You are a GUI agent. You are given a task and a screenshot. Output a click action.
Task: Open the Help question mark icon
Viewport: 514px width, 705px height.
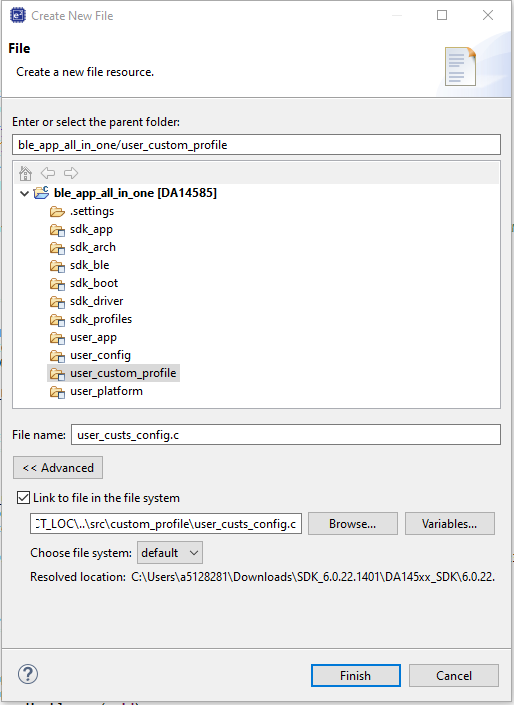click(x=28, y=674)
